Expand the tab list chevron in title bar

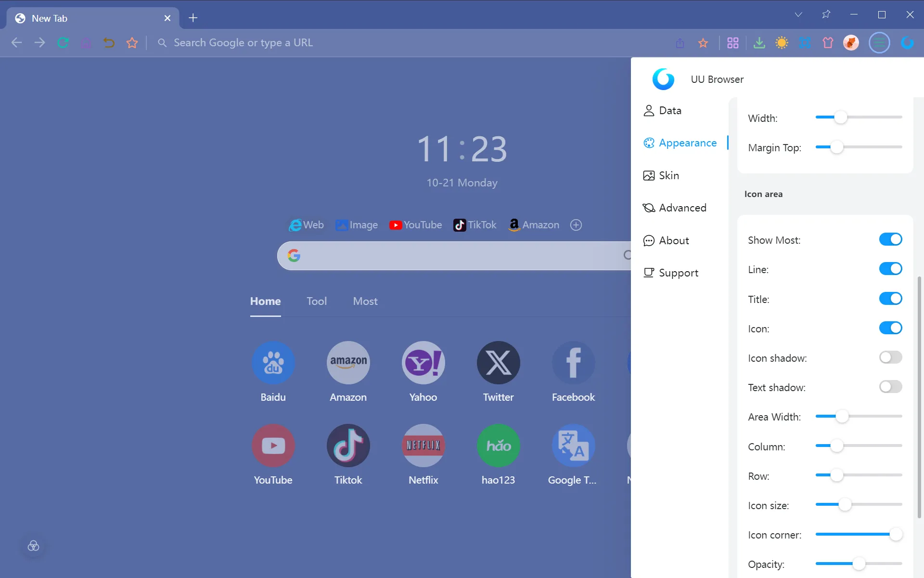pyautogui.click(x=798, y=14)
